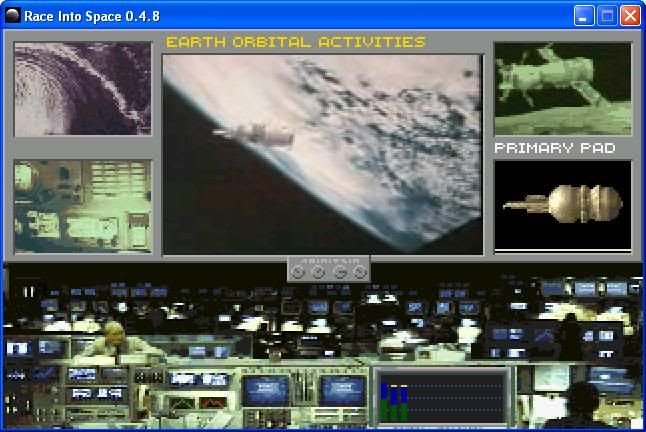Click the green night-vision launch thumbnail
The height and width of the screenshot is (432, 646).
click(563, 89)
